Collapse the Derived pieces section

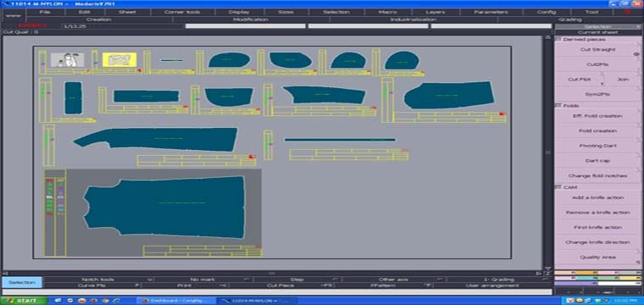click(x=558, y=39)
